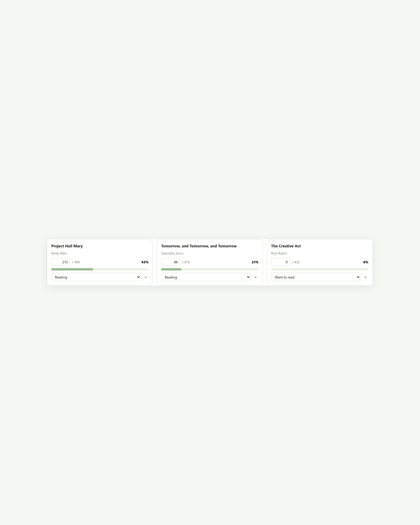Viewport: 420px width, 525px height.
Task: Select the pages-read field showing 0
Action: pyautogui.click(x=280, y=262)
